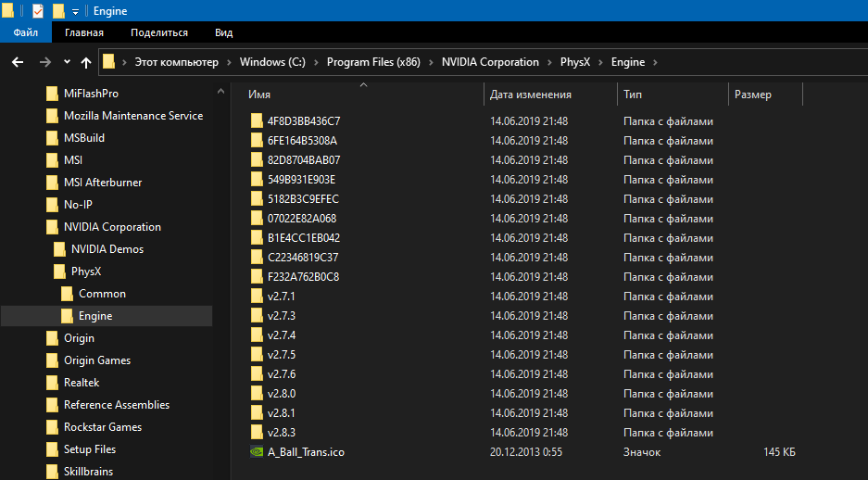The image size is (868, 480).
Task: Expand the chevron after 'Windows (C:)' in path
Action: [316, 63]
